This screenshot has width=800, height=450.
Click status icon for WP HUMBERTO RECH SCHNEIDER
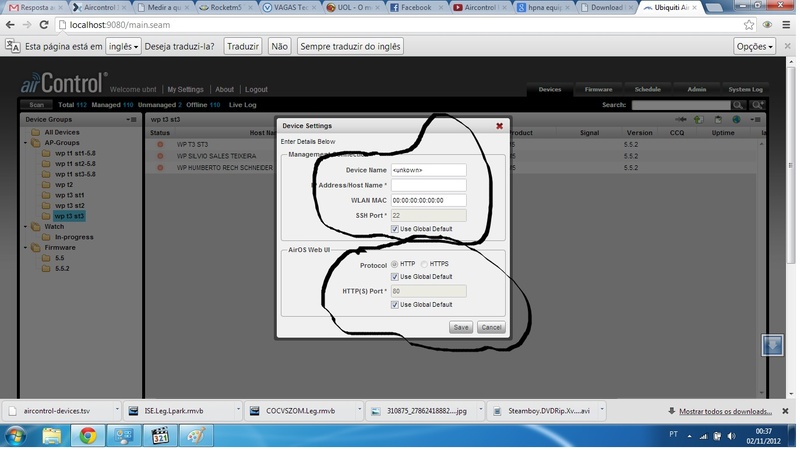pyautogui.click(x=160, y=168)
